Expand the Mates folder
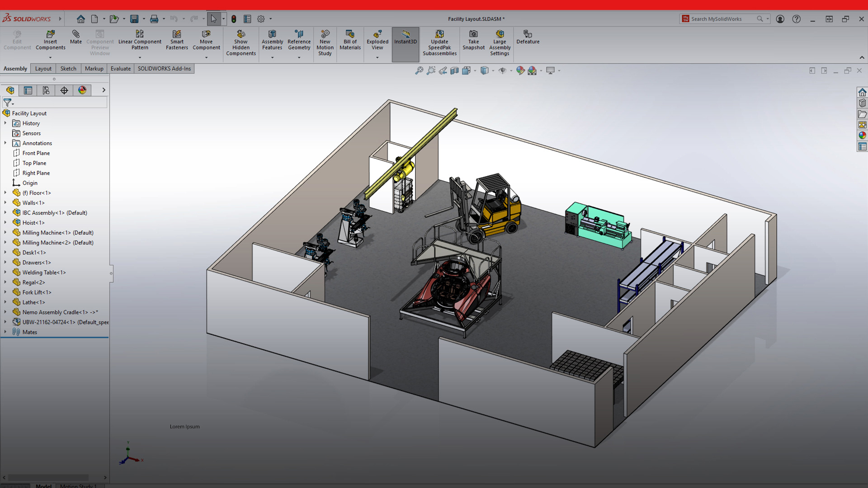868x488 pixels. point(5,332)
